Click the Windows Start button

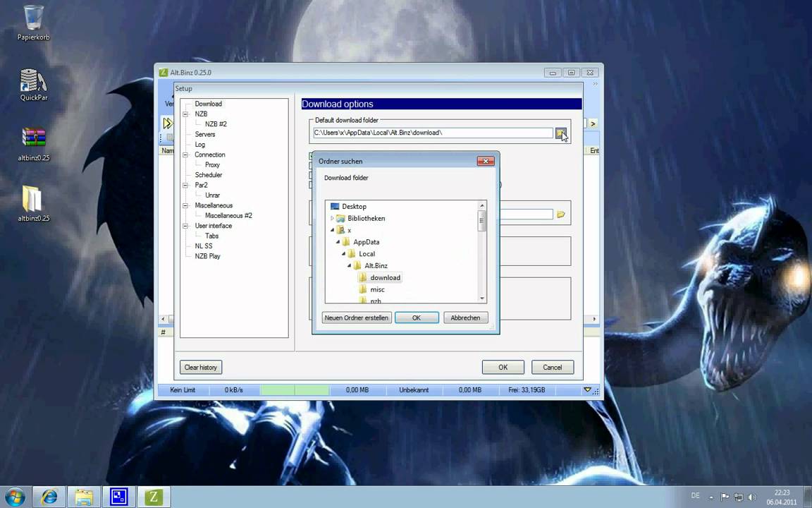tap(14, 497)
